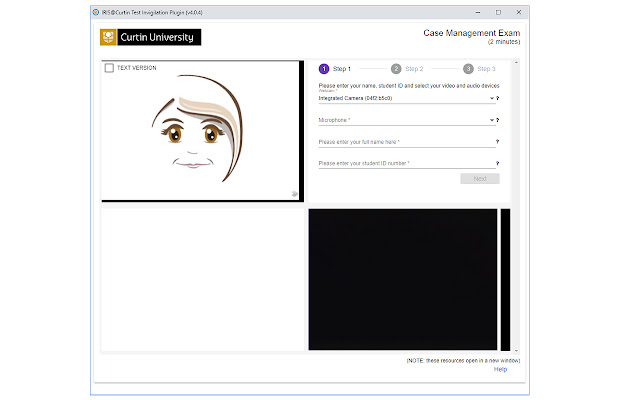
Task: Go to Step 2 in the wizard
Action: 397,69
